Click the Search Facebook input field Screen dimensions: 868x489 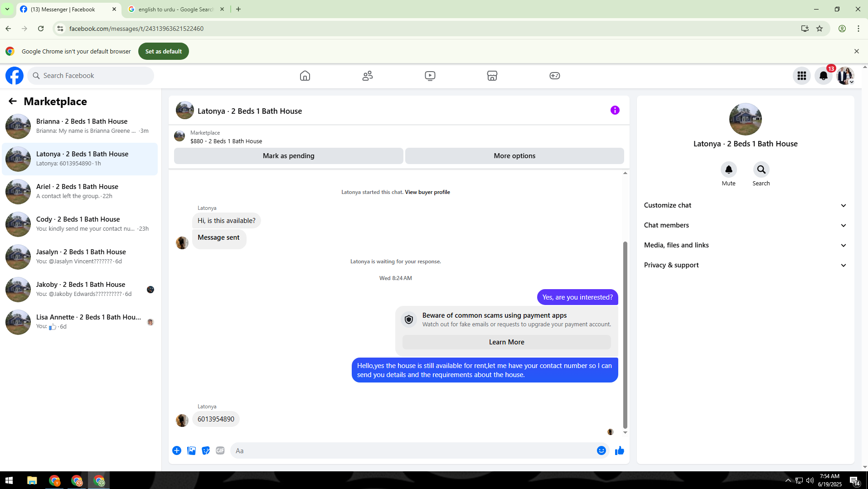91,76
